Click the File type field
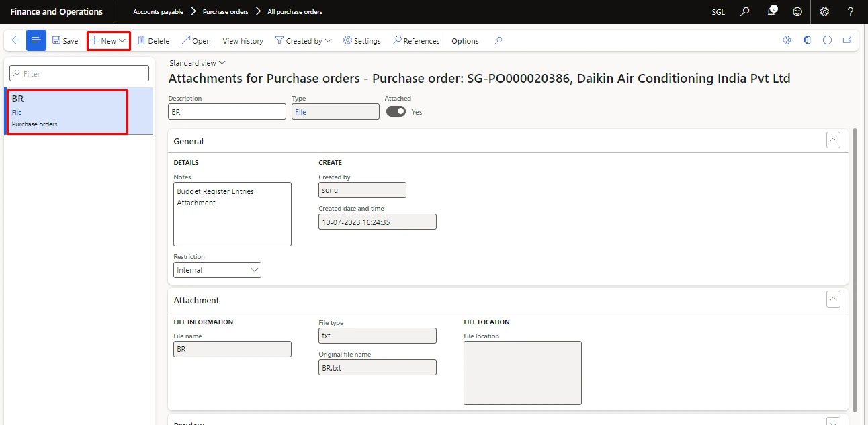Image resolution: width=868 pixels, height=425 pixels. coord(378,336)
